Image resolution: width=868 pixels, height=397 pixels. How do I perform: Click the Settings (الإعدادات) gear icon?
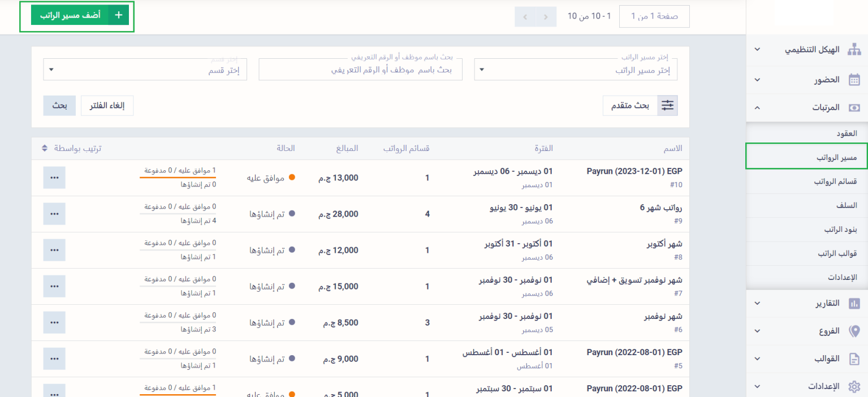(x=854, y=387)
